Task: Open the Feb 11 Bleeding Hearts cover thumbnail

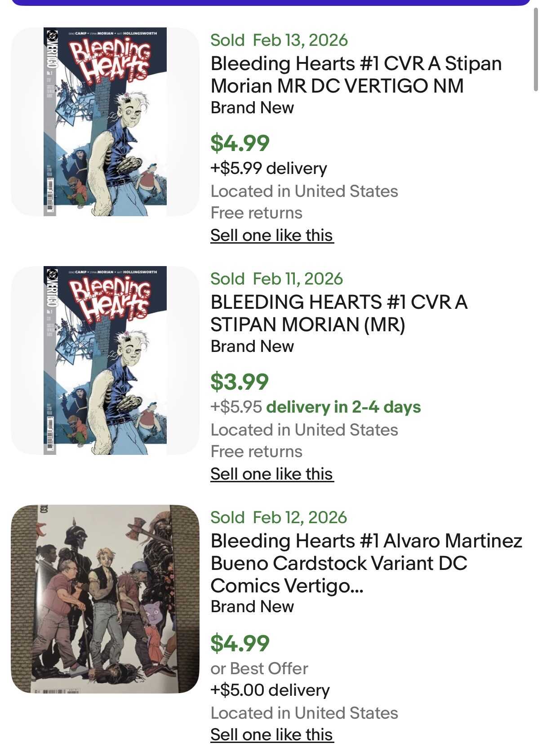Action: click(x=105, y=360)
